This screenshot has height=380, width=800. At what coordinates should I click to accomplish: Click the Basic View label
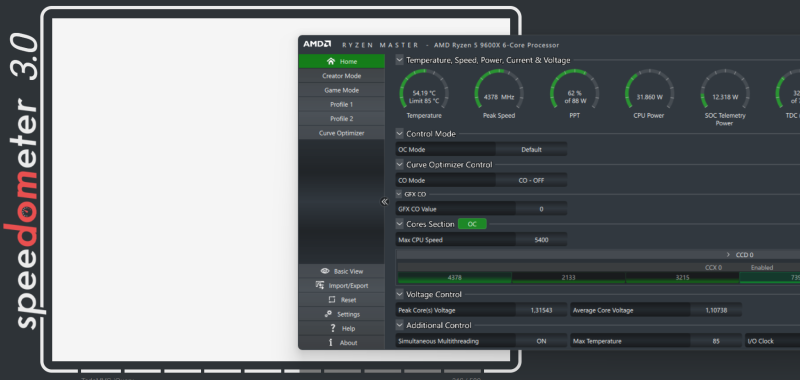(348, 271)
